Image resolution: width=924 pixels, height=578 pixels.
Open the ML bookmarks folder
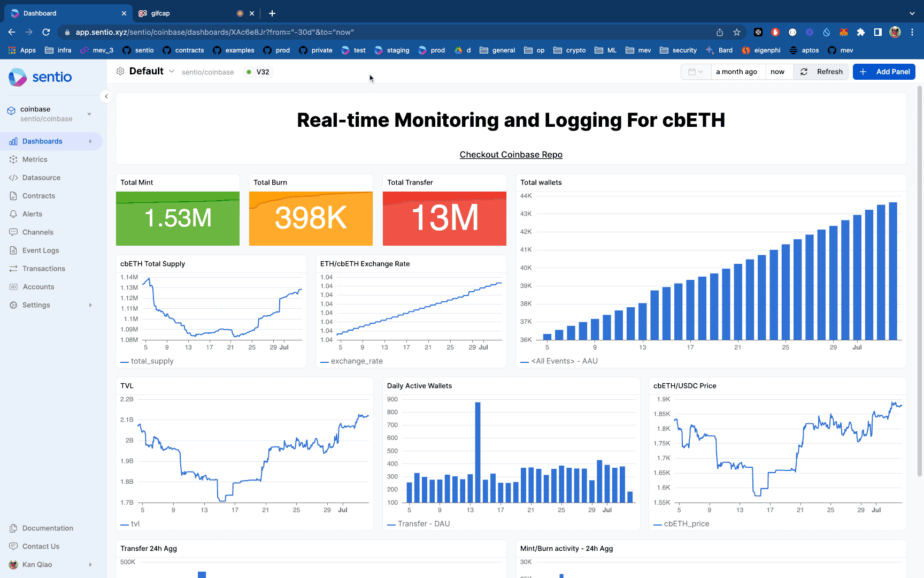tap(605, 50)
